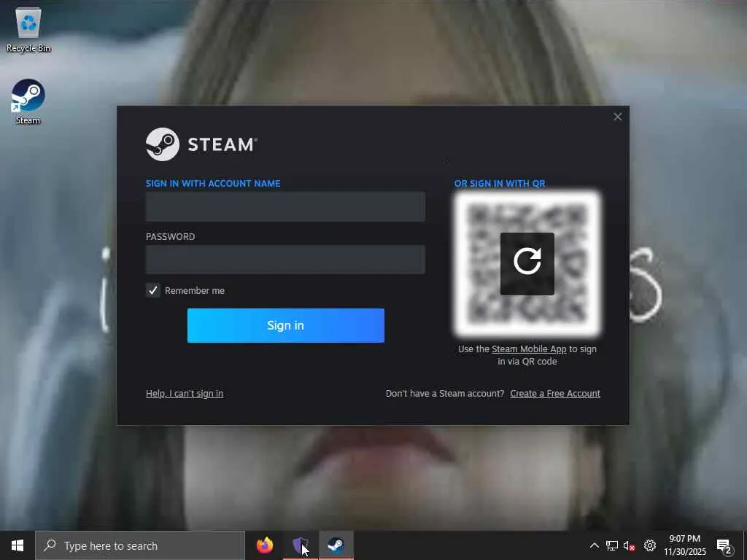
Task: Click "Don't have a Steam account?" text
Action: click(445, 393)
